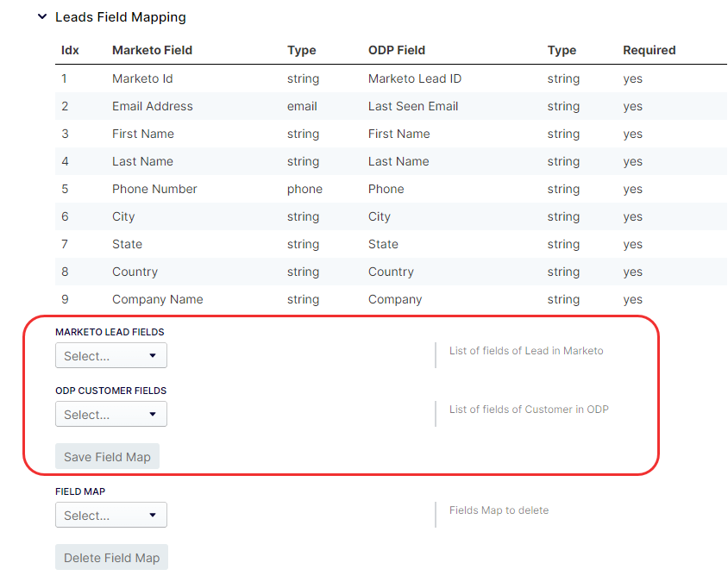728x588 pixels.
Task: Click the Marketo Field column header
Action: [x=153, y=50]
